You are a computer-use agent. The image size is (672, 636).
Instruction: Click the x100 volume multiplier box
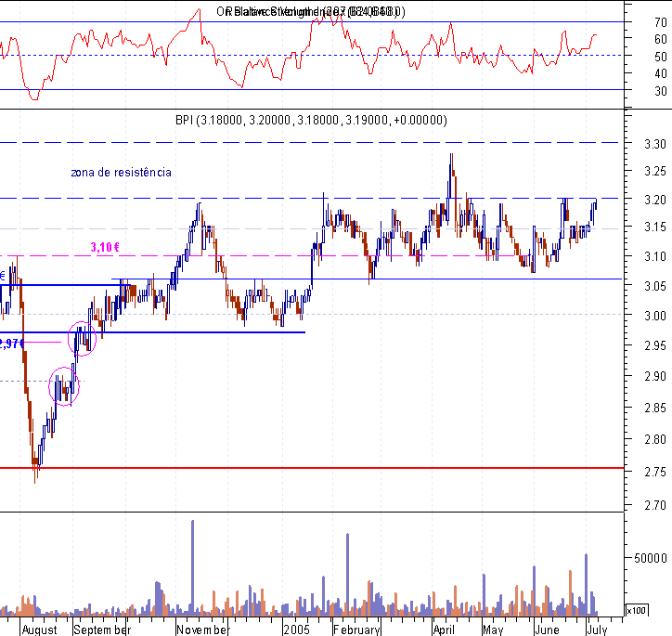(x=637, y=610)
